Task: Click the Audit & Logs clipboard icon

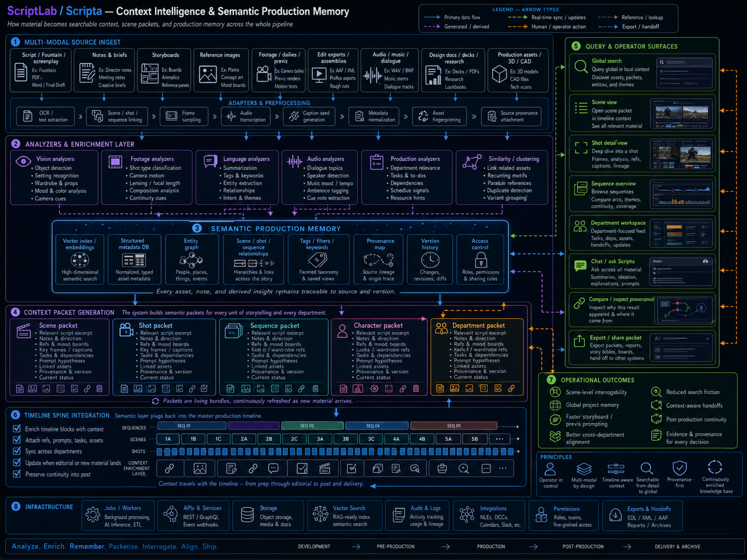Action: point(398,515)
